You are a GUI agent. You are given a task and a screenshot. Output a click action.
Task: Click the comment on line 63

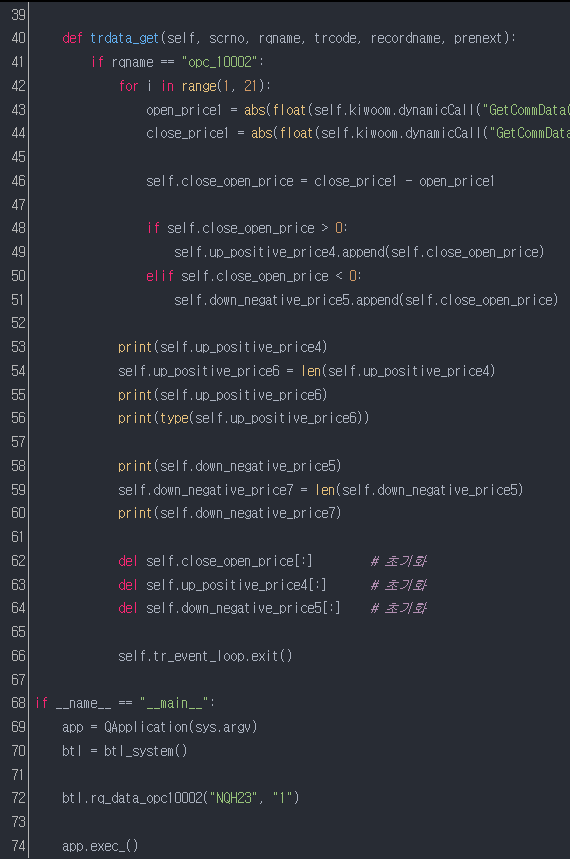tap(398, 586)
